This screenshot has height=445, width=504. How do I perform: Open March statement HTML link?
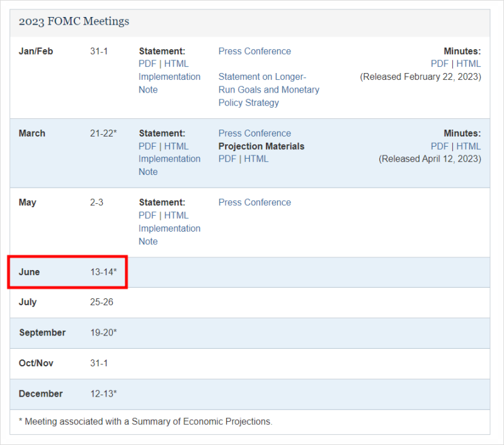(176, 146)
